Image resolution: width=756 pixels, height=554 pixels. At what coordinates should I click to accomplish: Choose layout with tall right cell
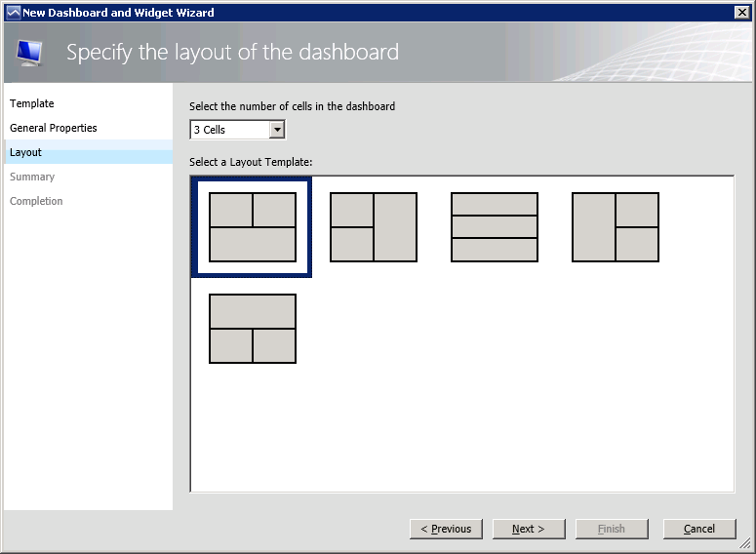[x=374, y=227]
